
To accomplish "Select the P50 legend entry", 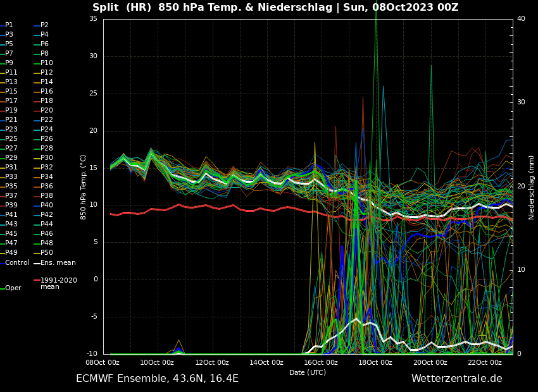I will [47, 253].
